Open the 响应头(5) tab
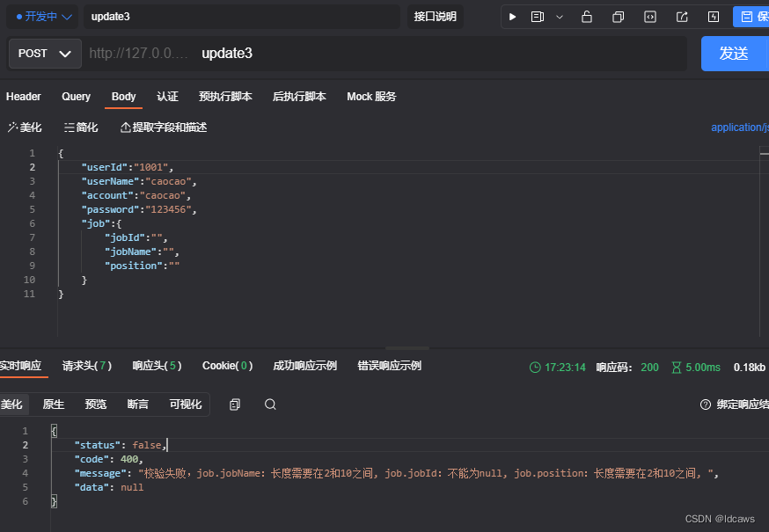Image resolution: width=769 pixels, height=532 pixels. click(x=157, y=366)
